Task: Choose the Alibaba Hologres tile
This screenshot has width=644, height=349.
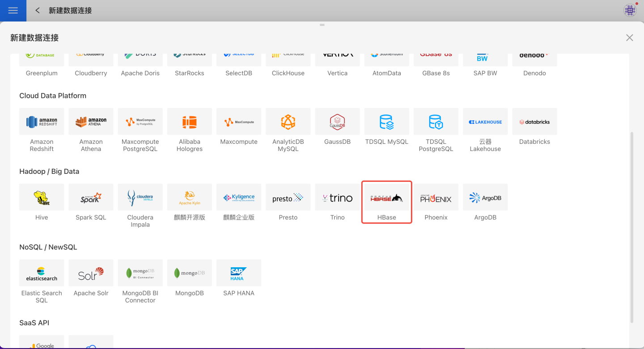Action: coord(190,122)
